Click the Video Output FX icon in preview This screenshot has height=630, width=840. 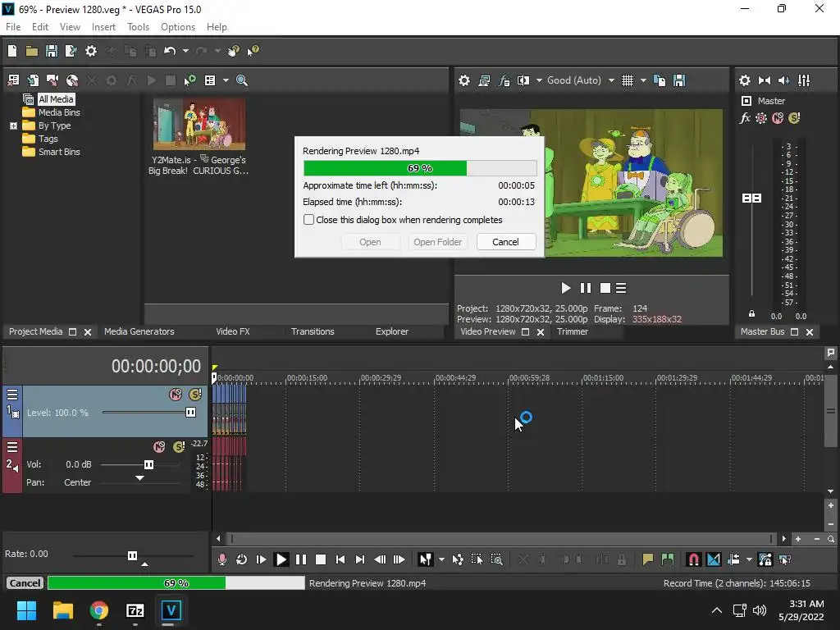[504, 81]
